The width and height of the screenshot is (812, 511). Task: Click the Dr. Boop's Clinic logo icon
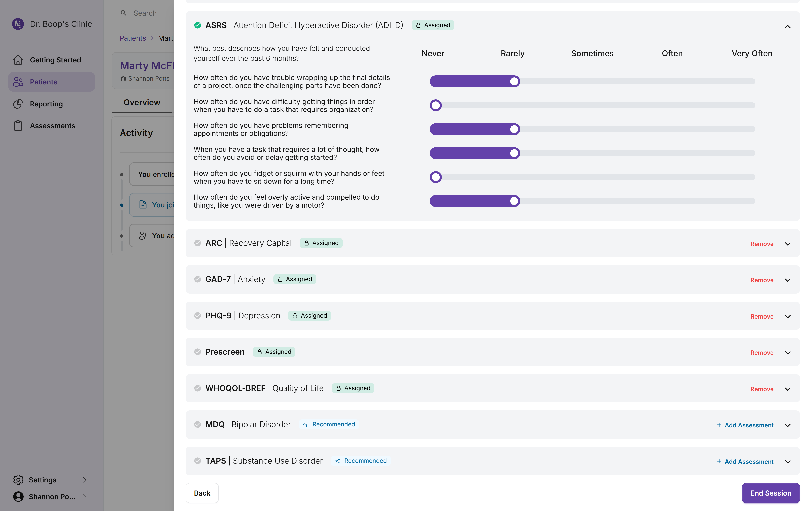point(18,24)
